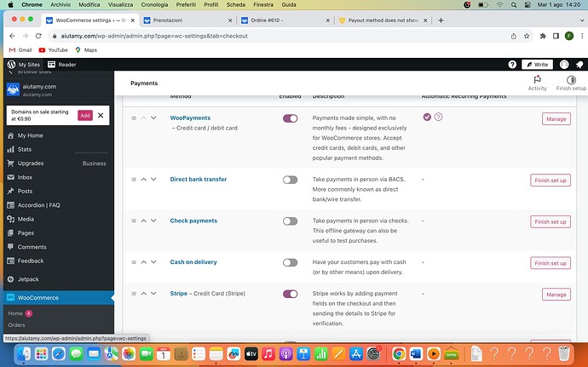588x367 pixels.
Task: Grab drag handle for Direct bank transfer row
Action: (x=134, y=180)
